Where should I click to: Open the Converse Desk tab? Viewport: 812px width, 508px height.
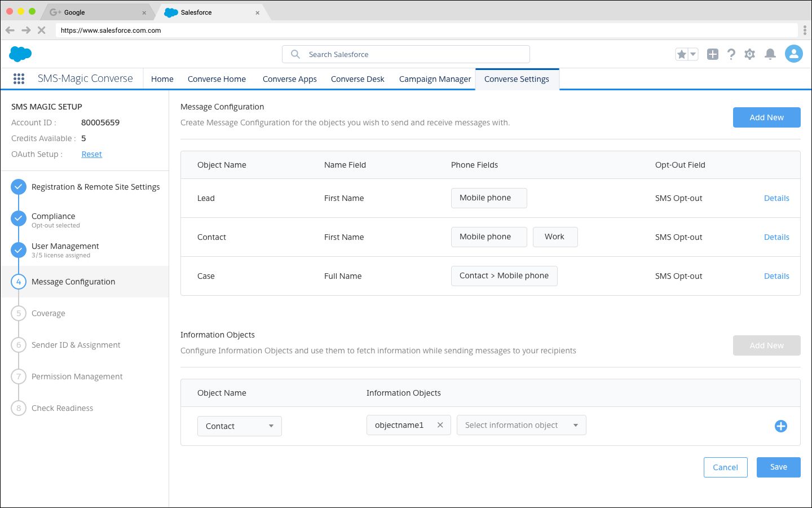358,79
